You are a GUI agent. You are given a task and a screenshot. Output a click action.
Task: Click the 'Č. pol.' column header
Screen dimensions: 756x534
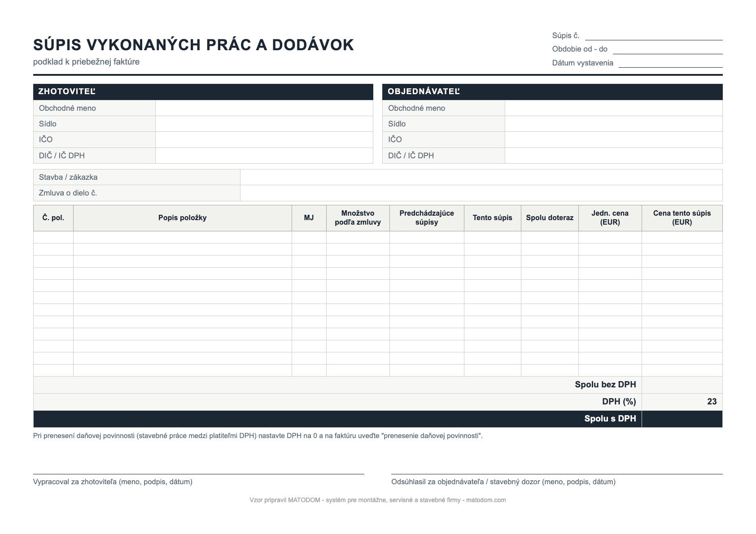pos(53,218)
